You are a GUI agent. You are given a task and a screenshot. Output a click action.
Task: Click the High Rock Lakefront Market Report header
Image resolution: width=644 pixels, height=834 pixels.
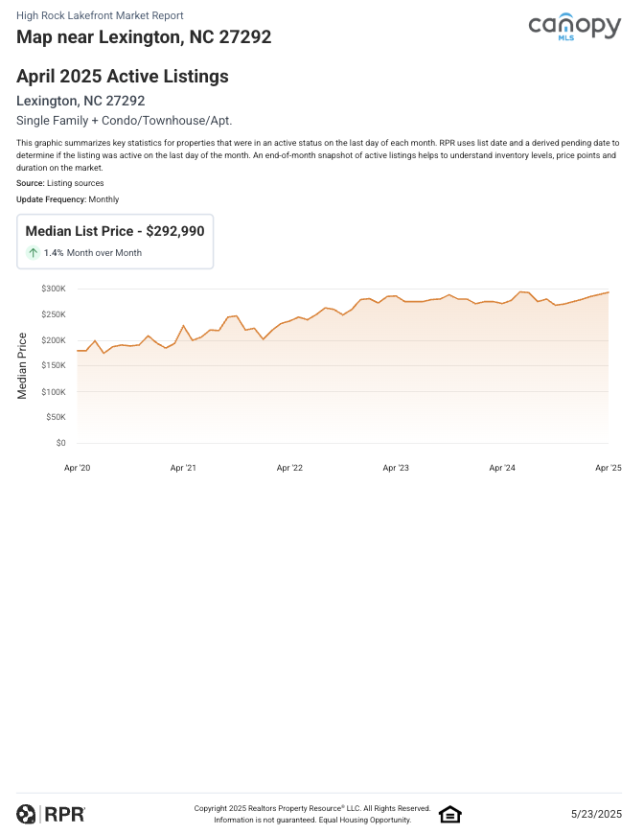[100, 16]
